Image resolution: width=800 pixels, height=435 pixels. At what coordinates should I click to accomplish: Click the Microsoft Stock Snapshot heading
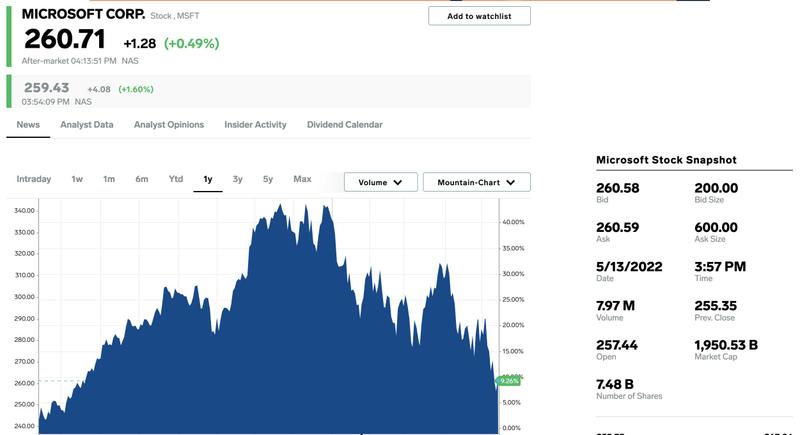(x=666, y=160)
